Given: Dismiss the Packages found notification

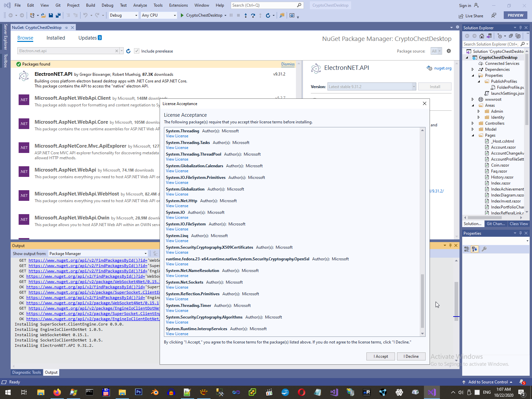Looking at the screenshot, I should (288, 64).
